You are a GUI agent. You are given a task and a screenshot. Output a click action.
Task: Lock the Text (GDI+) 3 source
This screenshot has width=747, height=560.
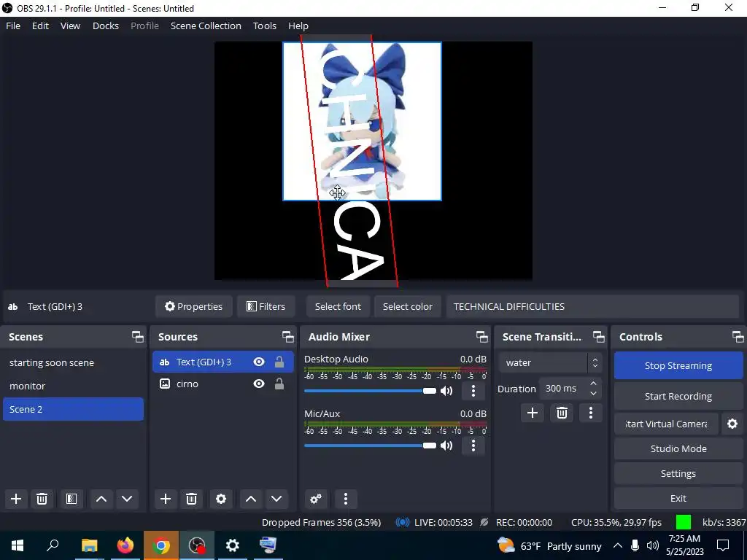pos(279,362)
